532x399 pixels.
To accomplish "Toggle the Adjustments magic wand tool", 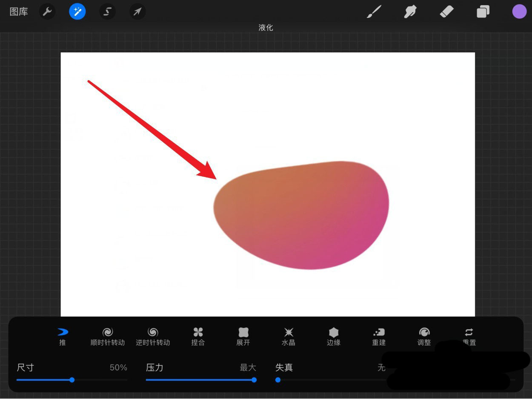I will click(x=77, y=11).
